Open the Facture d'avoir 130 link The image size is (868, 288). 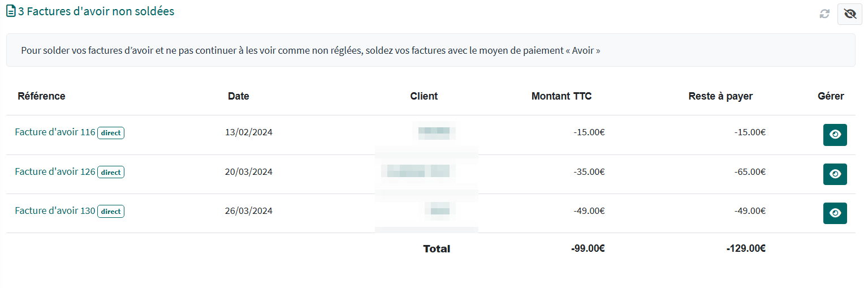(55, 210)
